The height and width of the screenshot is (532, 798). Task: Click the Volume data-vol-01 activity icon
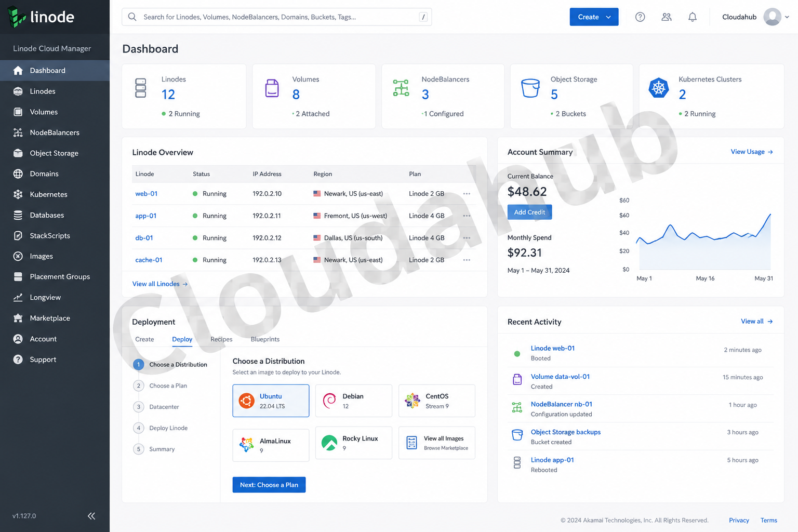tap(517, 380)
